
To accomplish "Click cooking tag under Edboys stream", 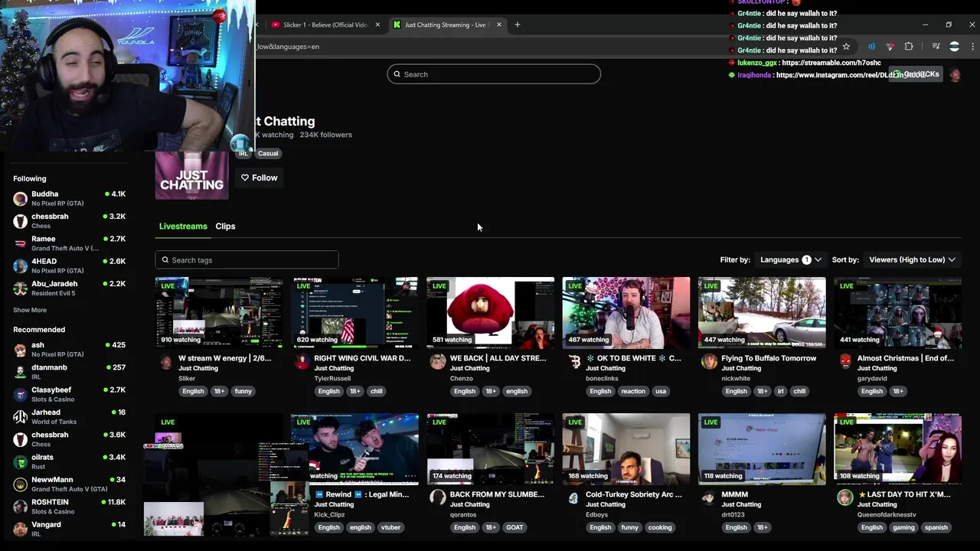I will click(660, 527).
